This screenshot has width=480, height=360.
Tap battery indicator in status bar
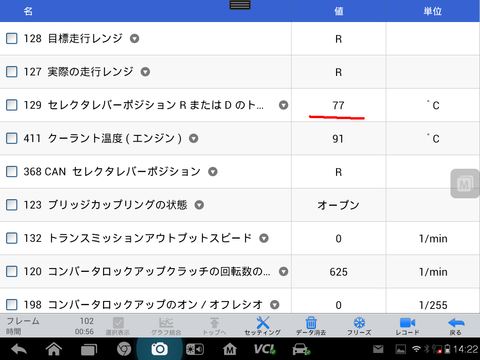coord(447,349)
